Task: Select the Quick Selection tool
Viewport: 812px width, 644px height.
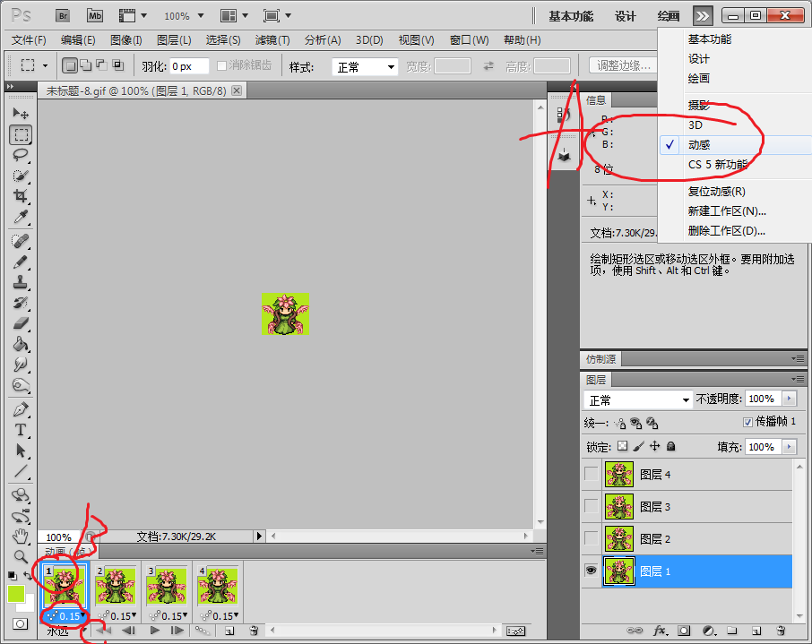Action: pyautogui.click(x=21, y=176)
